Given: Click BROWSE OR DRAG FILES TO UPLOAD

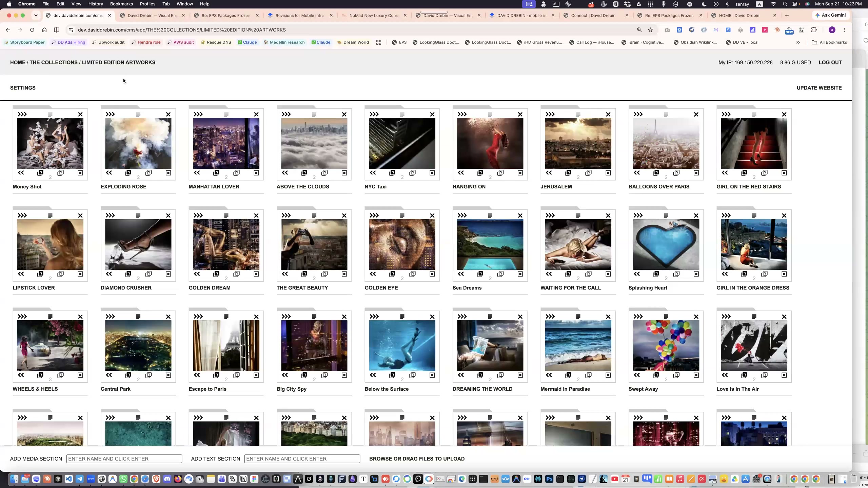Looking at the screenshot, I should (417, 459).
